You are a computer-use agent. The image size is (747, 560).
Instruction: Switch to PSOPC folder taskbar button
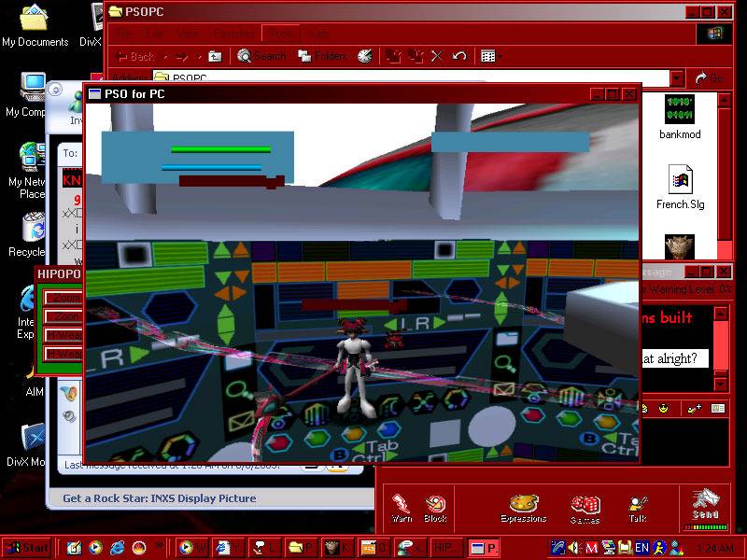[x=301, y=548]
